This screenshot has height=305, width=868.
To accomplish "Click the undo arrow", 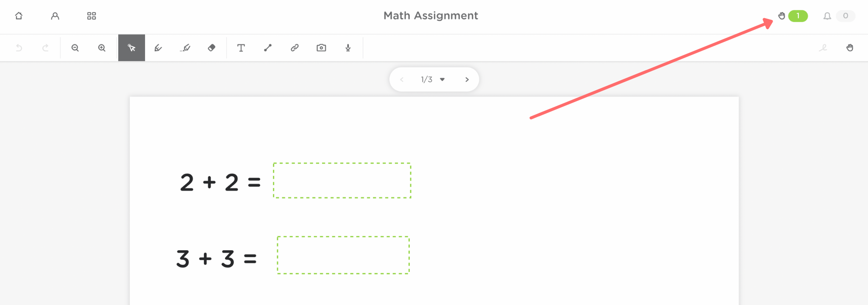I will (19, 48).
